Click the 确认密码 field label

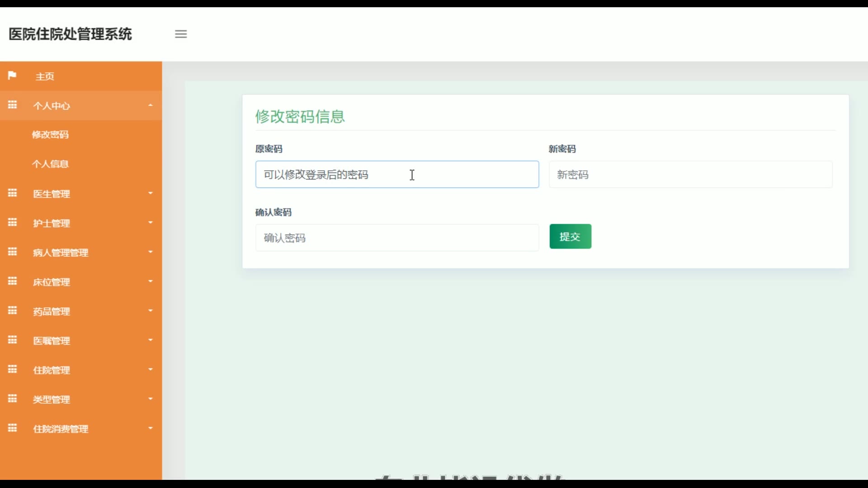point(274,212)
